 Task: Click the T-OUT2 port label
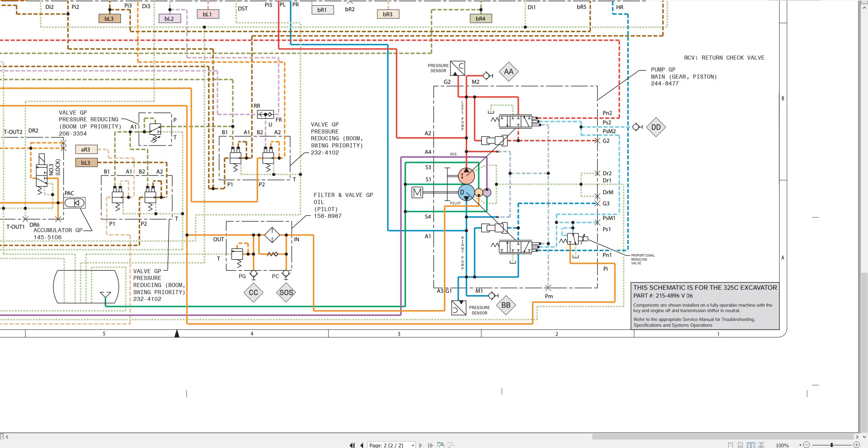13,132
